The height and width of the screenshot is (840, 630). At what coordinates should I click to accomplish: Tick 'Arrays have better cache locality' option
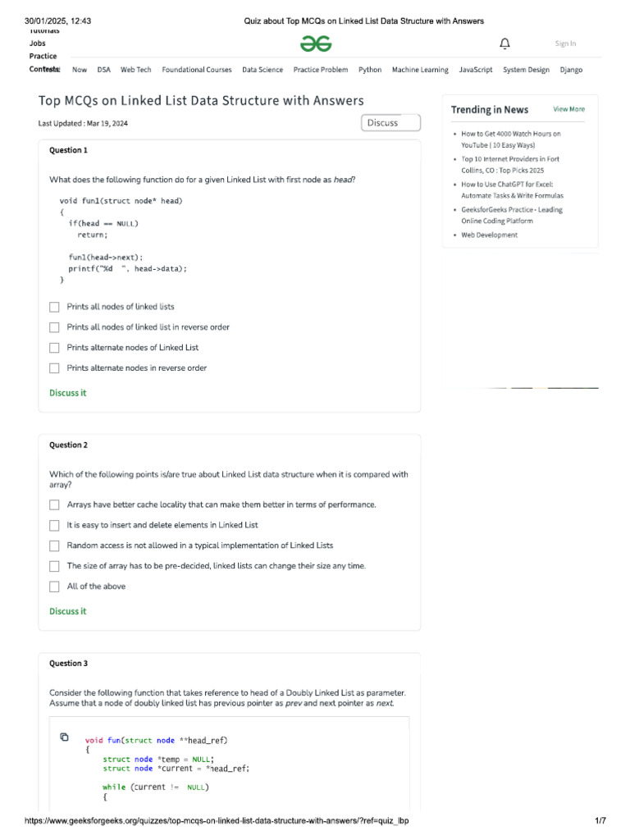(x=54, y=504)
